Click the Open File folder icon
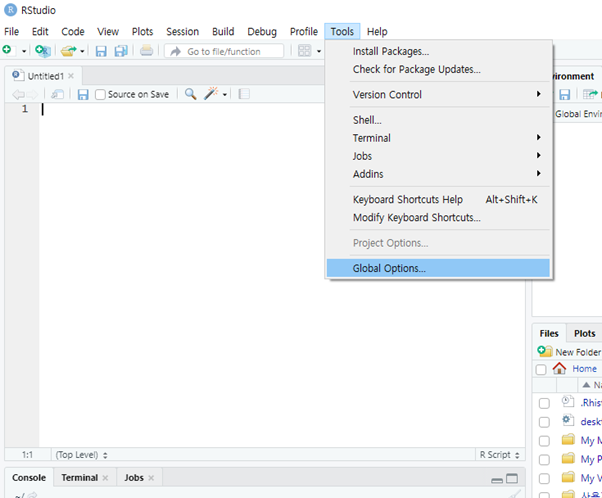602x498 pixels. [69, 51]
